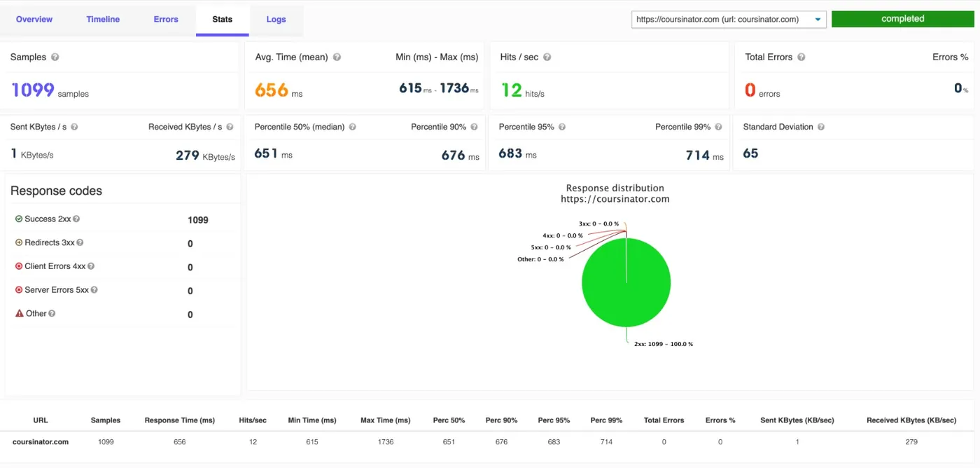Click the help icon beside Success 2xx

(76, 219)
